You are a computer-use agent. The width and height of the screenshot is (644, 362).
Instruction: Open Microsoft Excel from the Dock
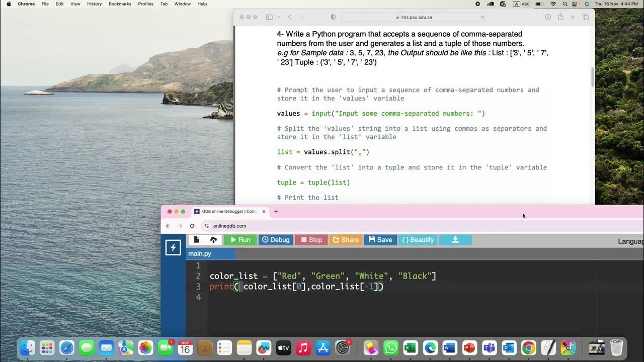click(x=411, y=347)
